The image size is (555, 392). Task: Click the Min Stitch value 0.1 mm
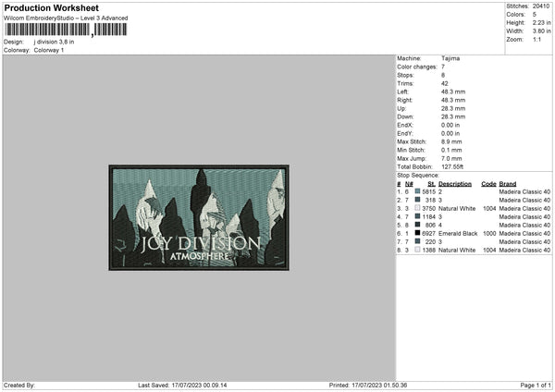pyautogui.click(x=451, y=150)
